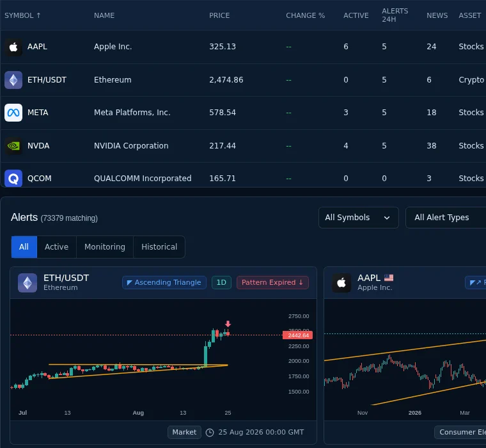
Task: Click Meta Platforms, Inc. name cell
Action: click(132, 113)
